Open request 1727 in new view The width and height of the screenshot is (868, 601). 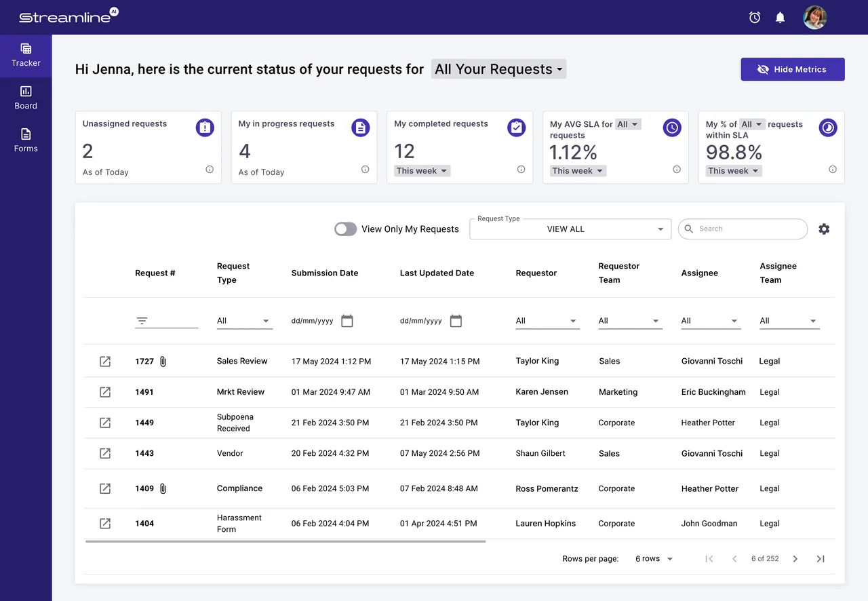click(x=105, y=362)
